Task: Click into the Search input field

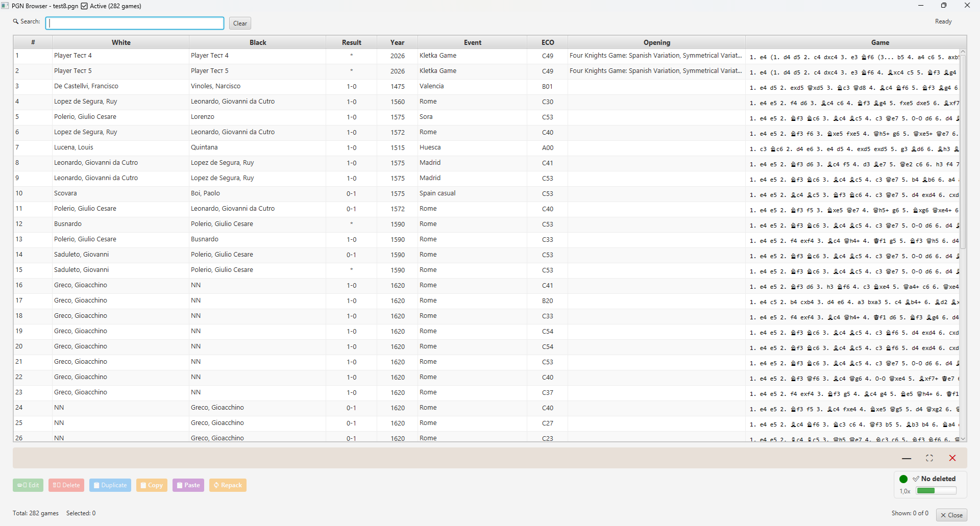Action: 135,23
